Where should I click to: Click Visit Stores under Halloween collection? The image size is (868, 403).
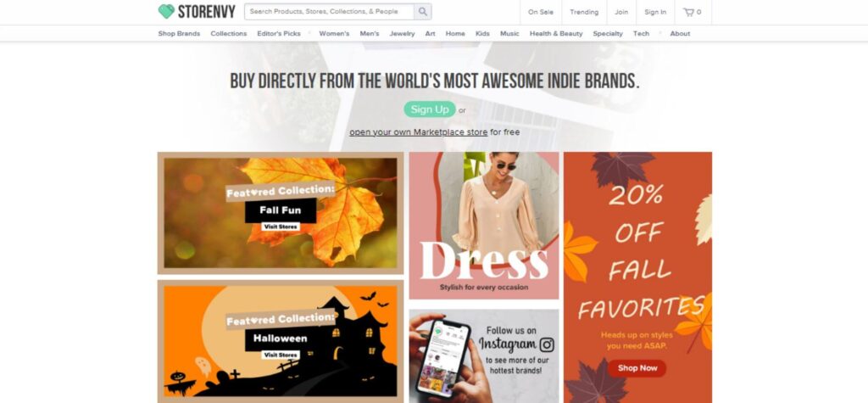(x=281, y=355)
